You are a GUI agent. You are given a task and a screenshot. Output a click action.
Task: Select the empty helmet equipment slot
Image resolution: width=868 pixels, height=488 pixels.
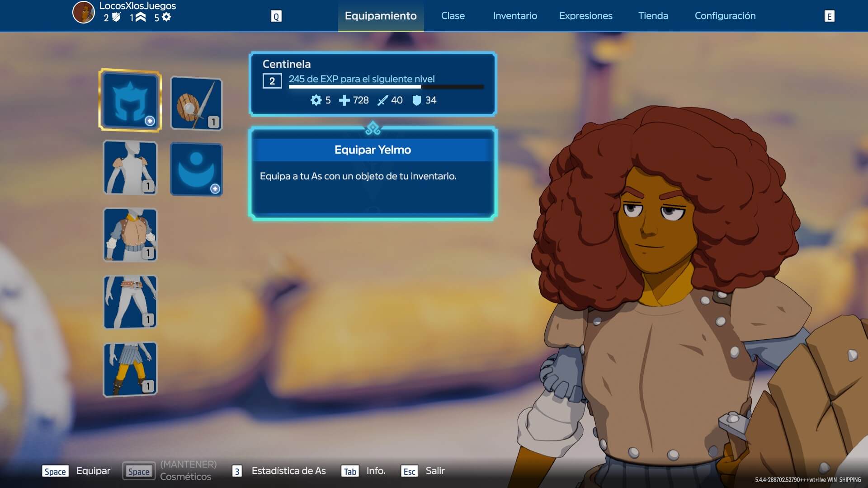pos(130,100)
